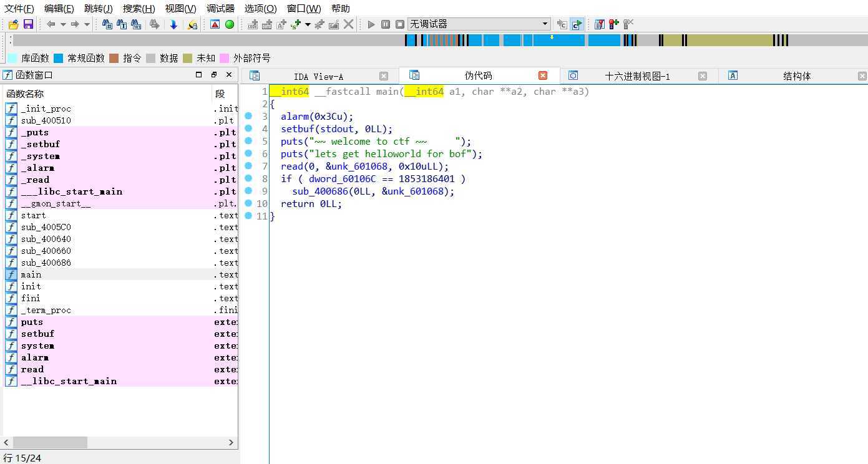Open the back navigation history dropdown
This screenshot has height=464, width=868.
(x=63, y=24)
